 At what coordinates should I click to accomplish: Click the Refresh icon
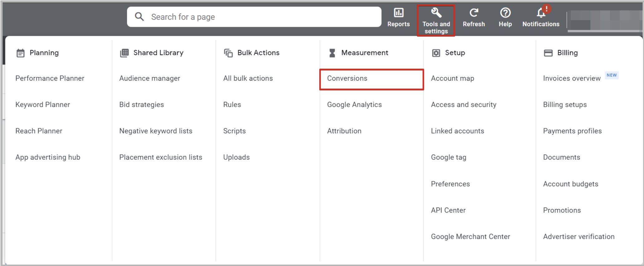tap(474, 13)
